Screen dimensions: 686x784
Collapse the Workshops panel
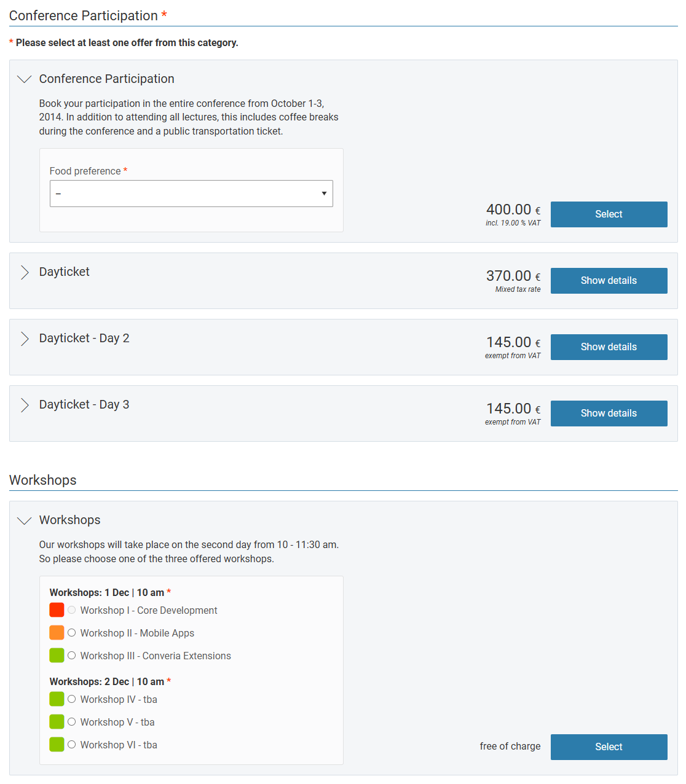pos(24,520)
